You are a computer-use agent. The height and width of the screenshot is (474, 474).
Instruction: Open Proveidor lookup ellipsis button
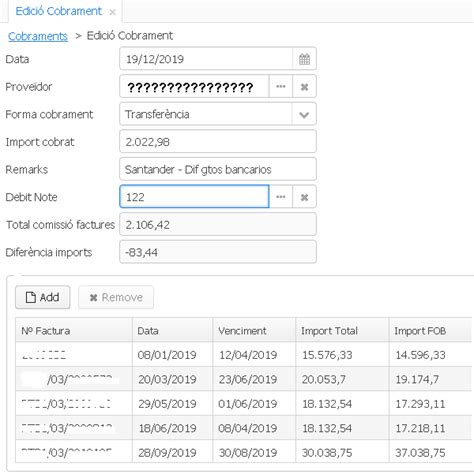click(x=281, y=87)
